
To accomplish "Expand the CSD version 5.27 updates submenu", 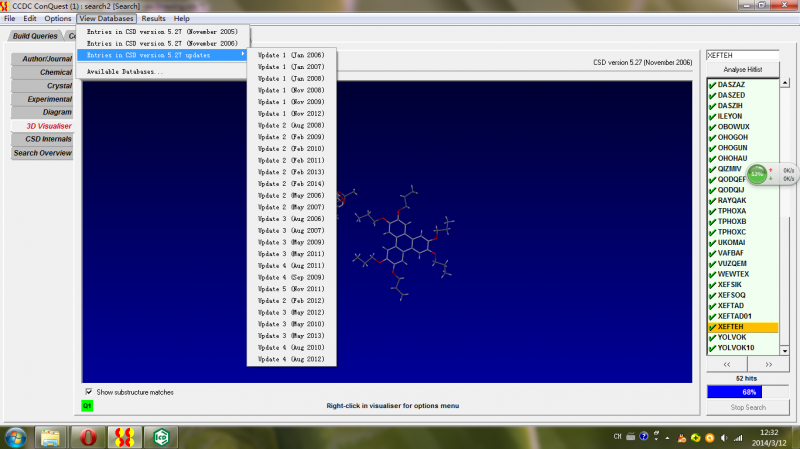I will coord(162,55).
